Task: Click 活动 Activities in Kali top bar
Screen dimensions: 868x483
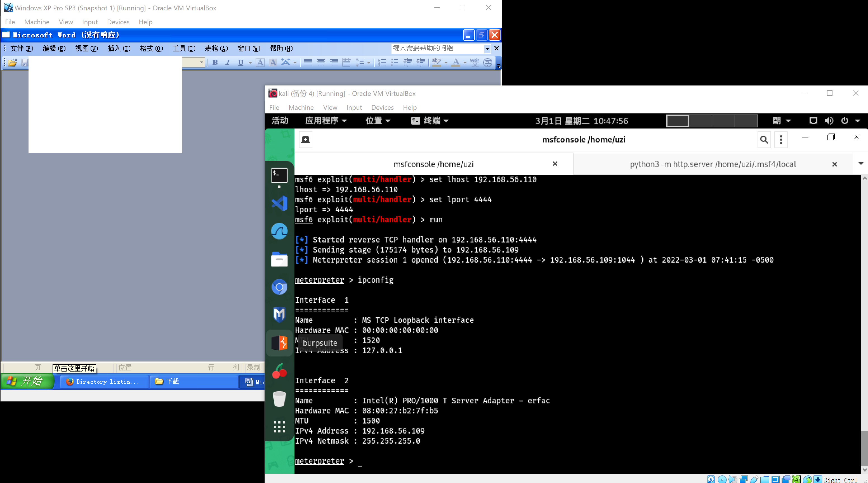Action: coord(280,120)
